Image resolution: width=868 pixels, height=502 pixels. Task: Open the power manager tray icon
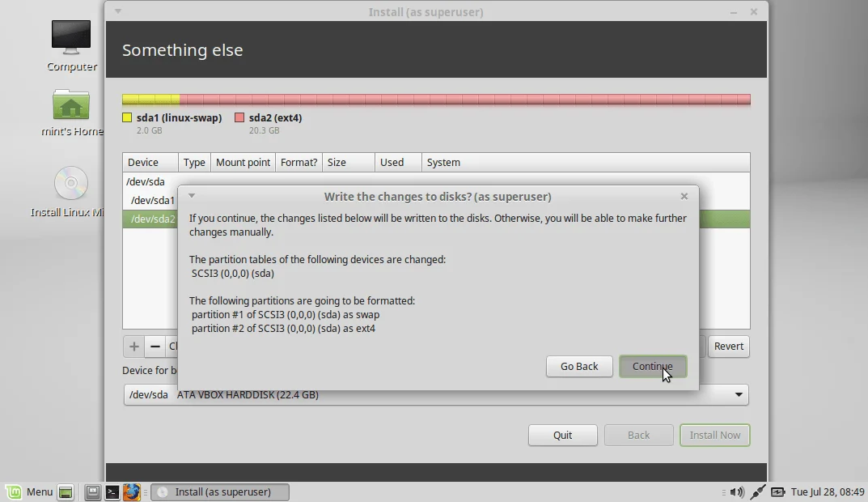coord(777,491)
